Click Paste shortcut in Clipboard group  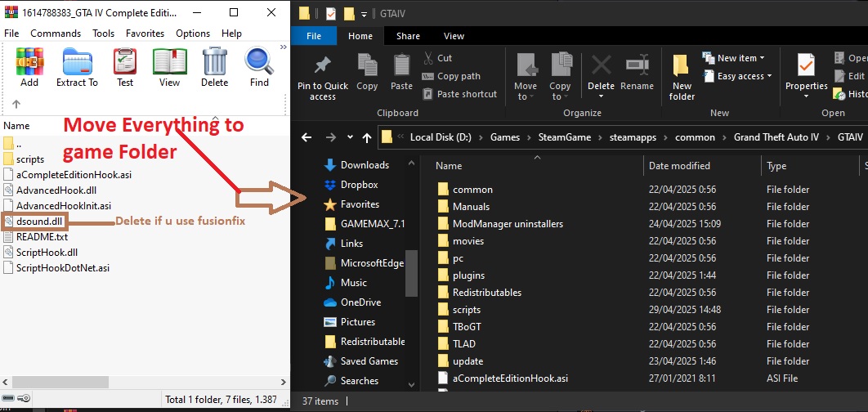click(x=460, y=94)
